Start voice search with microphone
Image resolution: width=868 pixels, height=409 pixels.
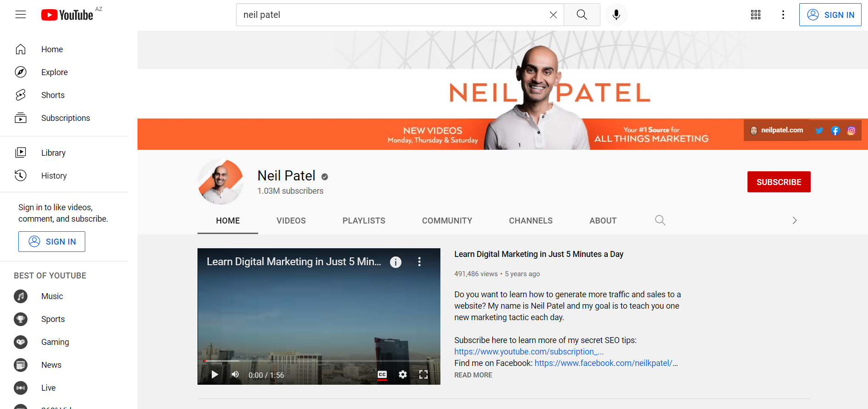[x=616, y=15]
